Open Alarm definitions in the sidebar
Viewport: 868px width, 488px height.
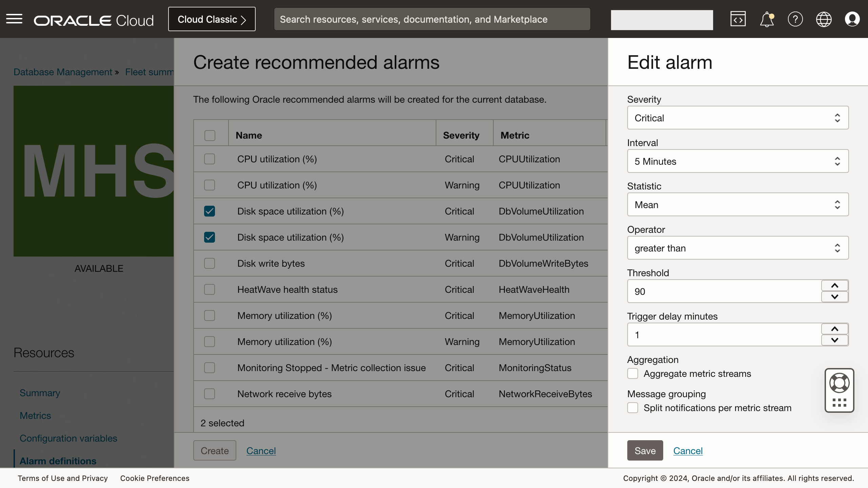click(x=58, y=461)
